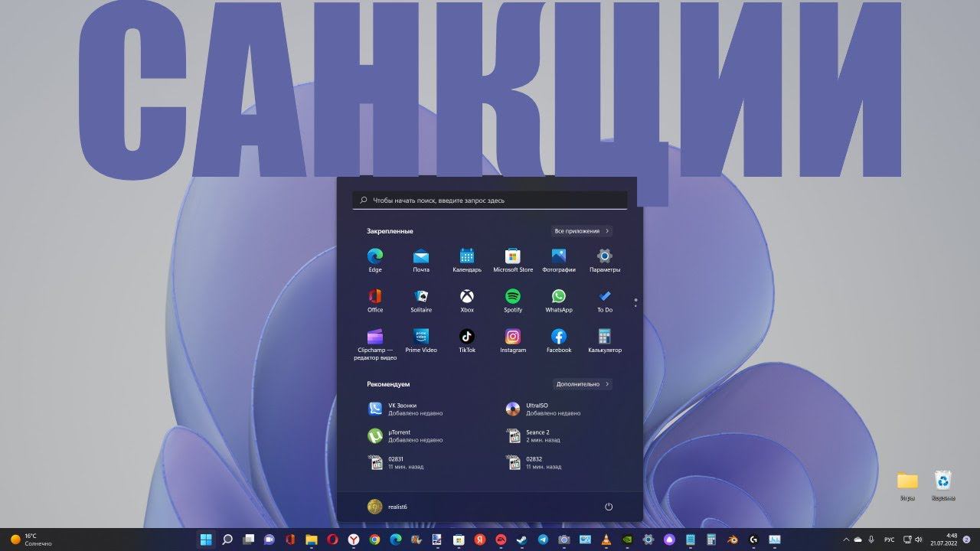Screen dimensions: 980x551
Task: Open Prime Video from pinned apps
Action: (421, 341)
